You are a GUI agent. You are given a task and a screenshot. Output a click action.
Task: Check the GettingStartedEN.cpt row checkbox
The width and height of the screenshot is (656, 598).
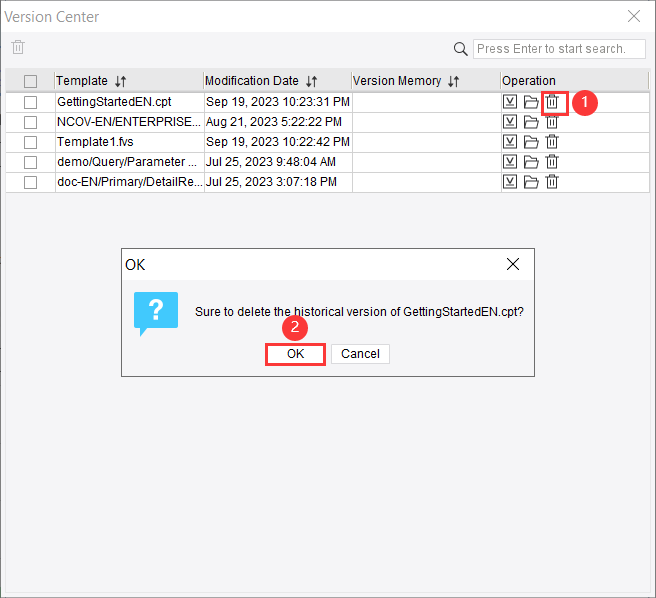[x=30, y=102]
